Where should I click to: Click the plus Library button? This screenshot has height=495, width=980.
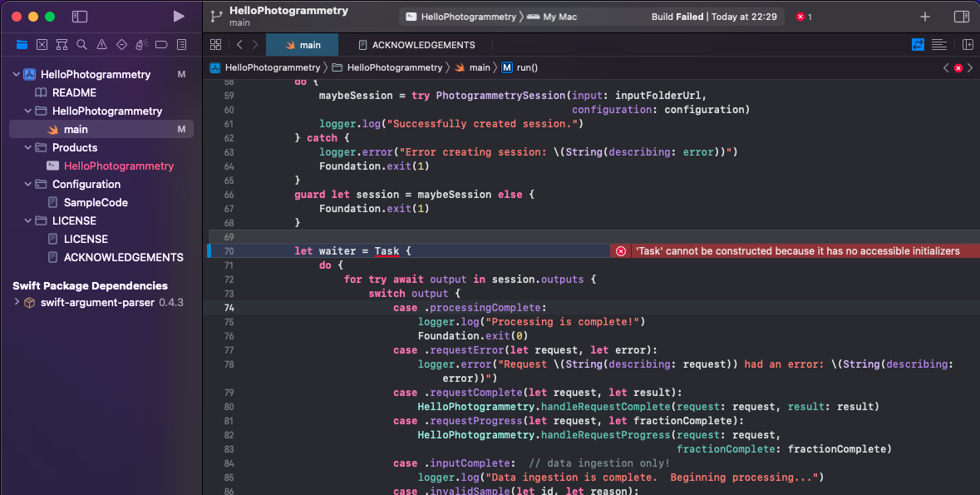pyautogui.click(x=925, y=17)
